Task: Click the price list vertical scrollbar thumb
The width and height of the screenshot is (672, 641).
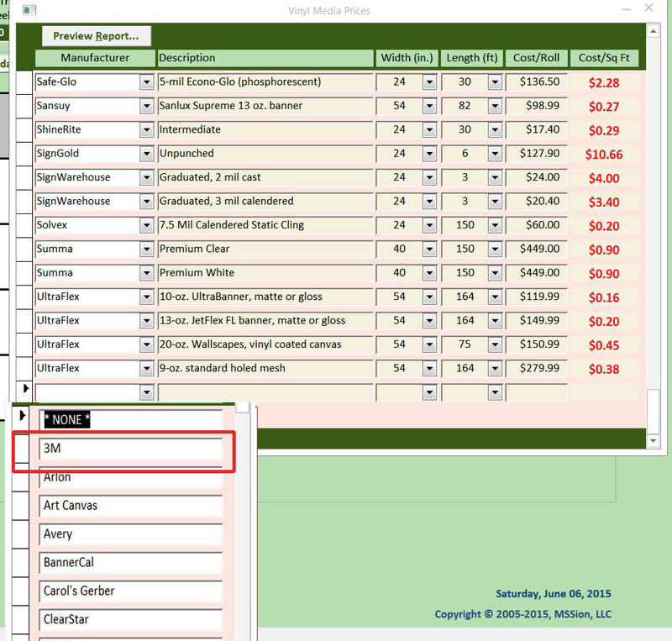Action: click(x=654, y=411)
